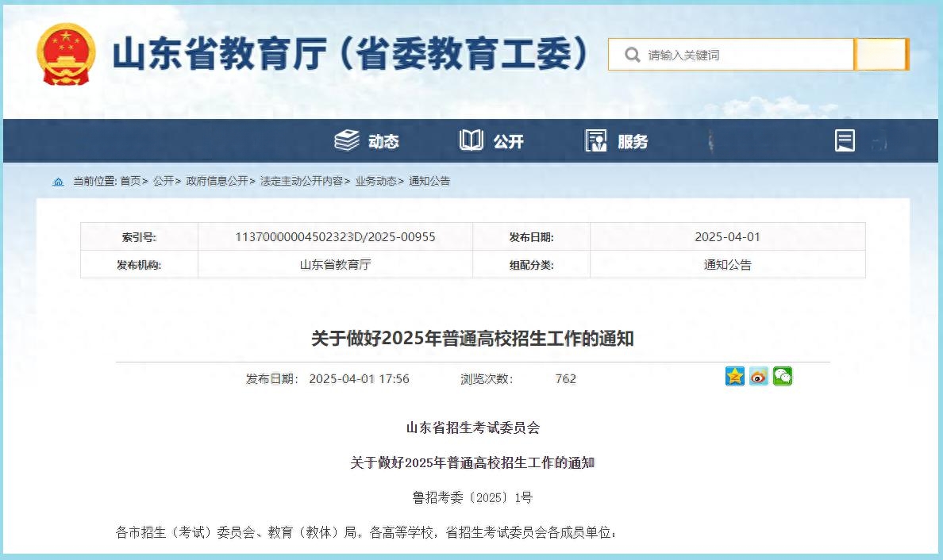Viewport: 943px width, 560px height.
Task: Click the view count 762
Action: click(566, 379)
